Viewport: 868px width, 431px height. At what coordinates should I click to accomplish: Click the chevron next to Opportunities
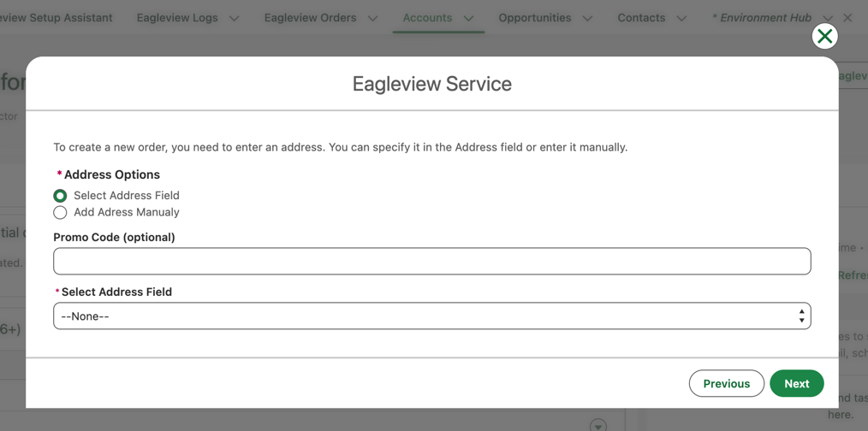[587, 18]
